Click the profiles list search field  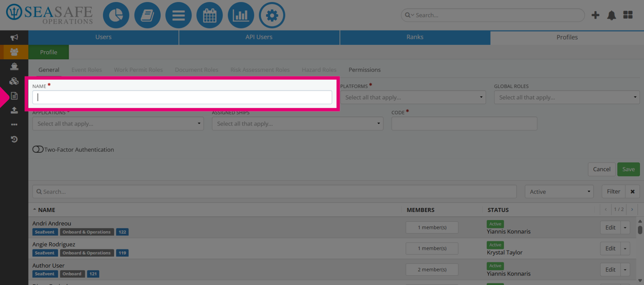tap(274, 192)
